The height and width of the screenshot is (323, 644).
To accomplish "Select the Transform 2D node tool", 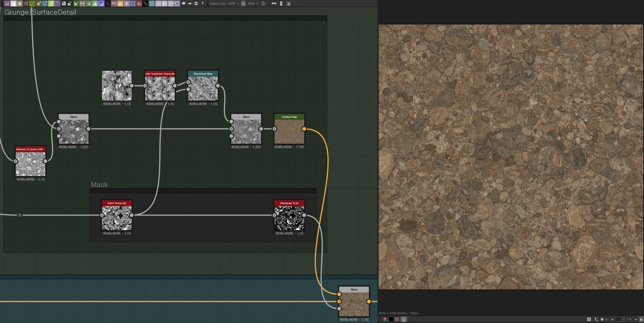I will tap(133, 4).
